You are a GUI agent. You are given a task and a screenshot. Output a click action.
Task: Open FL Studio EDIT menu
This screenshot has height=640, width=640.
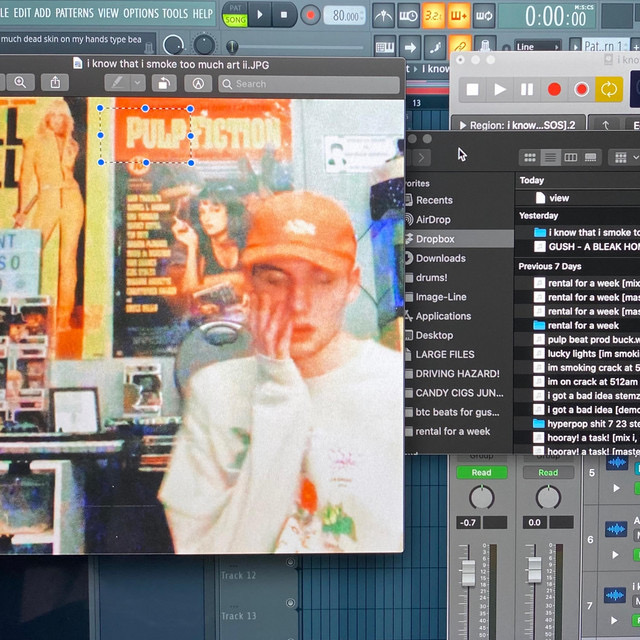tap(22, 13)
